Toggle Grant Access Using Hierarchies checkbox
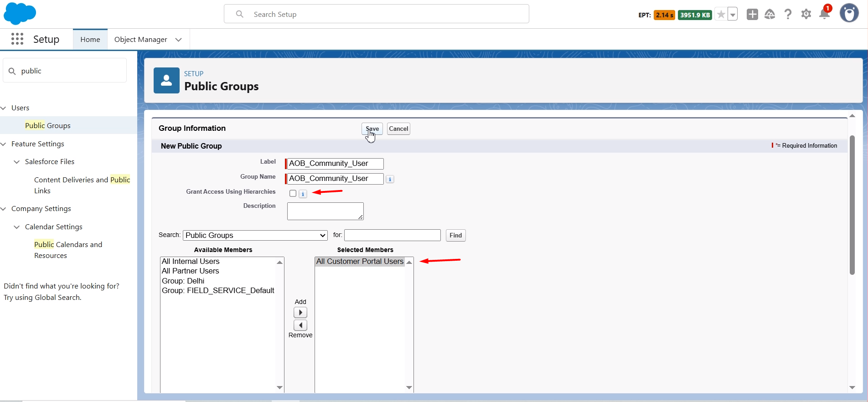This screenshot has width=868, height=402. click(x=293, y=194)
